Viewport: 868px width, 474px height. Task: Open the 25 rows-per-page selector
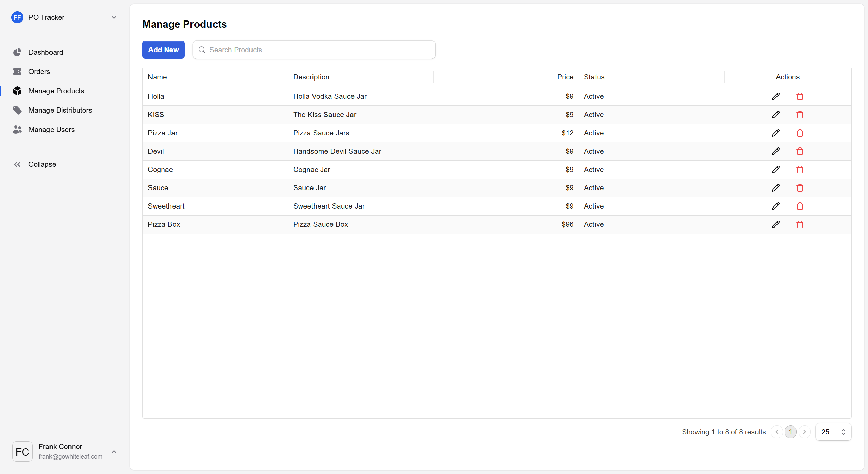(833, 432)
